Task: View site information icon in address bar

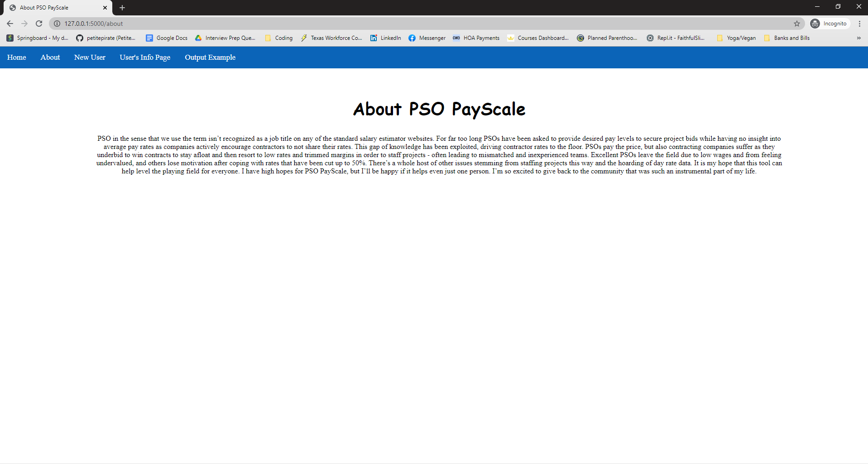Action: pyautogui.click(x=57, y=24)
